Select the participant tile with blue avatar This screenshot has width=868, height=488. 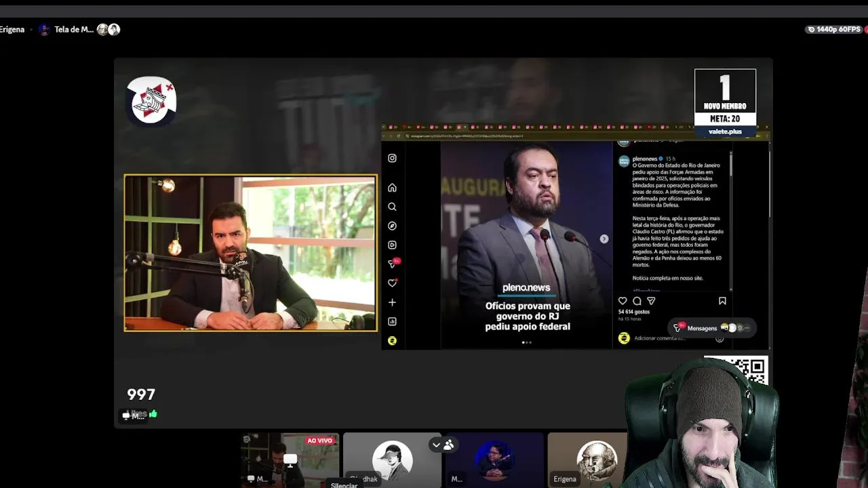(494, 460)
